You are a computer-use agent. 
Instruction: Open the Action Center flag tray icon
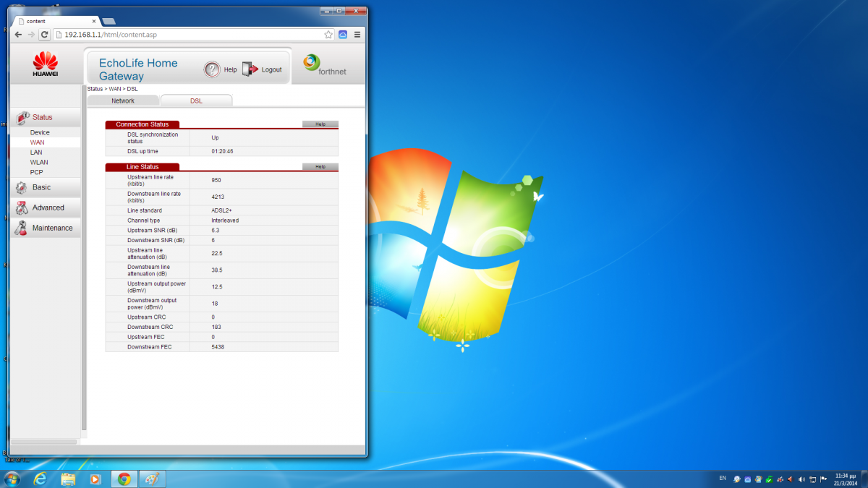point(823,479)
